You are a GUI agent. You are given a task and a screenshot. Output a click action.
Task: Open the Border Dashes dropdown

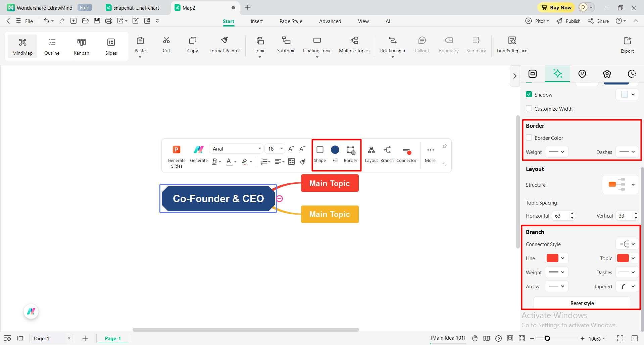(627, 152)
